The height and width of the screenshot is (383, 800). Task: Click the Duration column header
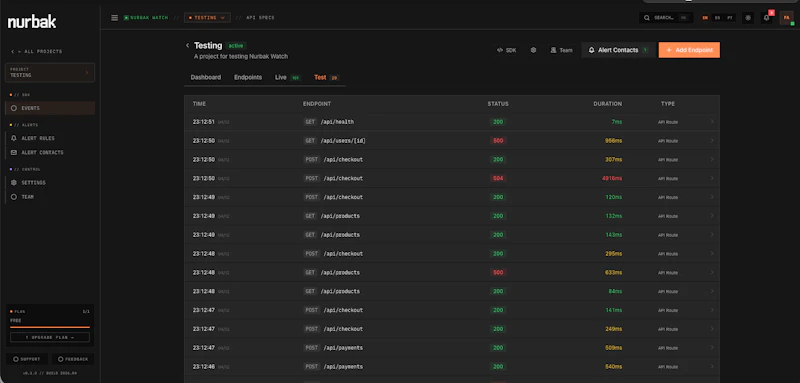pos(607,104)
